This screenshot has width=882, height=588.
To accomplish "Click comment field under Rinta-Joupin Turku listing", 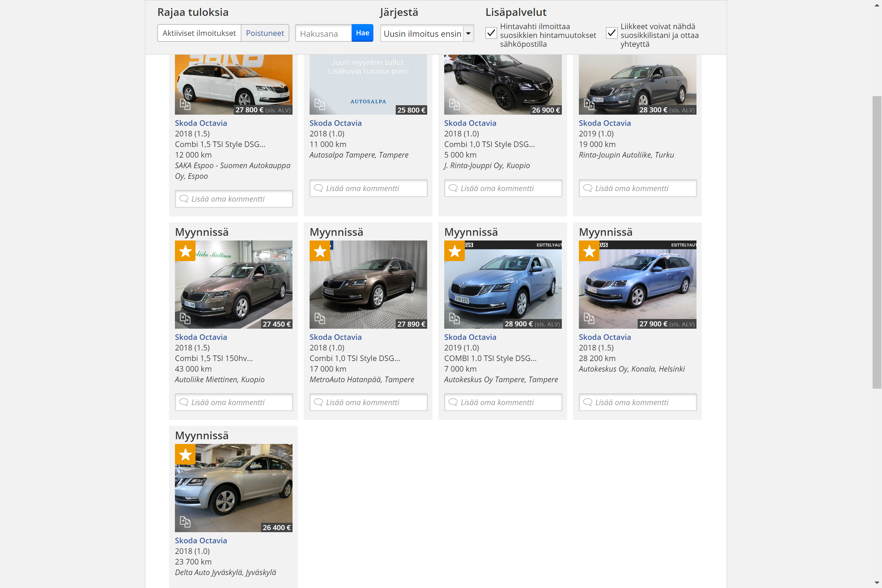I will coord(637,188).
